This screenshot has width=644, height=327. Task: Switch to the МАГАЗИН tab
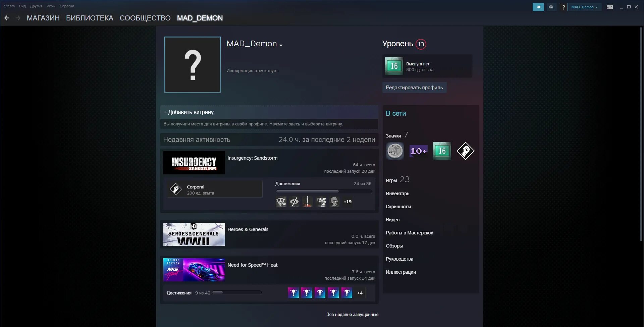43,18
